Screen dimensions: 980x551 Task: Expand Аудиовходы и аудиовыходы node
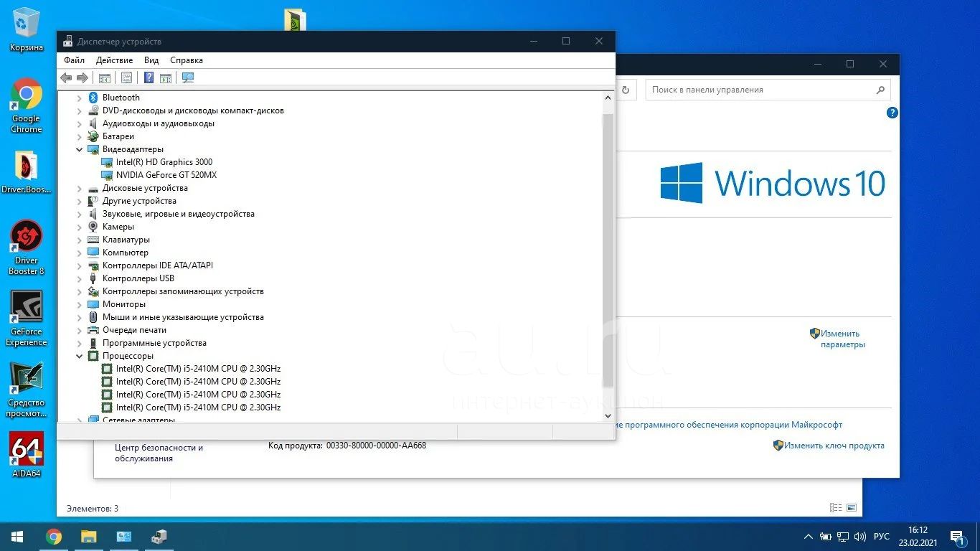coord(80,123)
